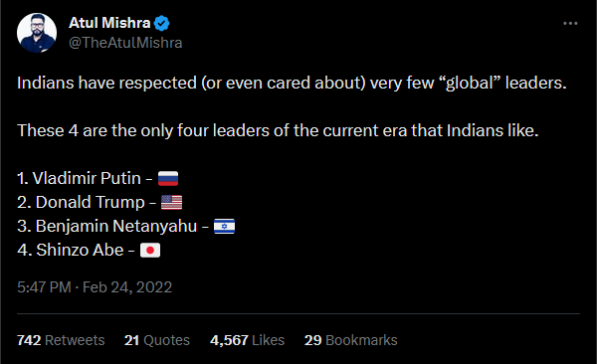View the 742 Retweets list

tap(61, 340)
